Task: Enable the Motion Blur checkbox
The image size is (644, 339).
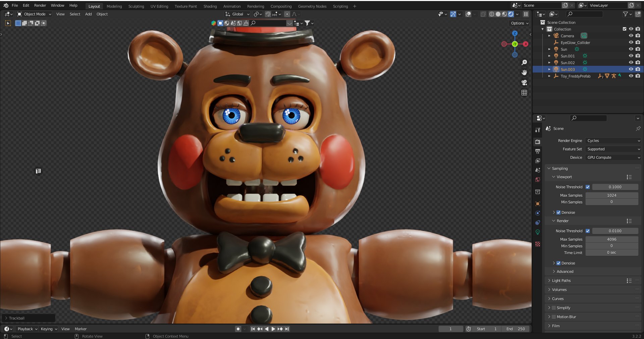Action: (554, 317)
